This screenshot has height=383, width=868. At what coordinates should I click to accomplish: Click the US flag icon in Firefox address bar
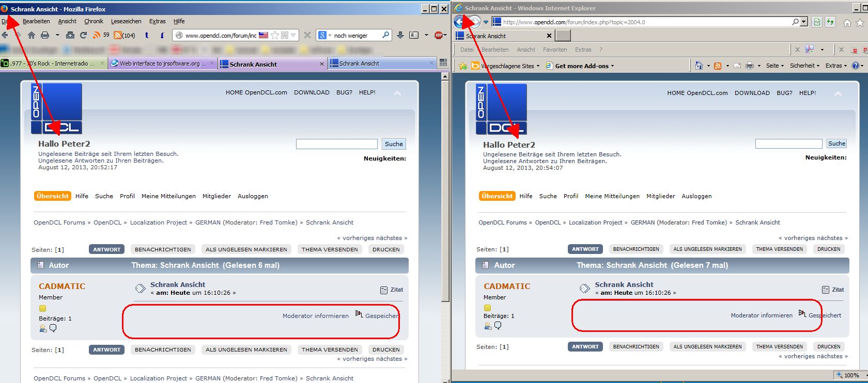pos(263,35)
